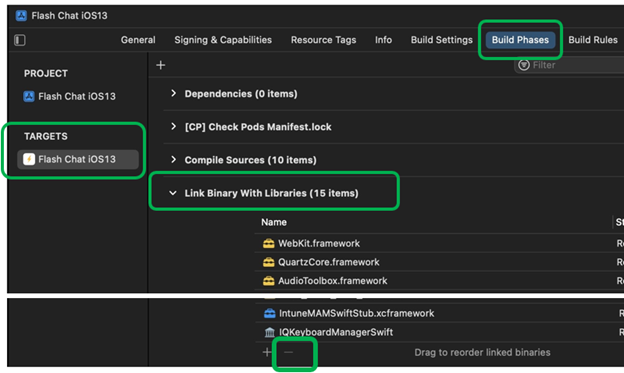The height and width of the screenshot is (373, 624).
Task: Click the Xcode project icon in title bar
Action: 21,16
